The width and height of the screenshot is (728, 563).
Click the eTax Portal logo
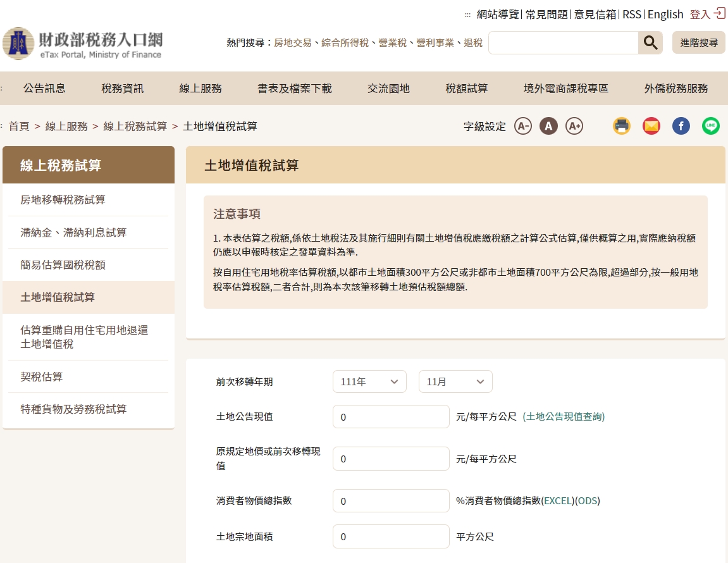[x=82, y=44]
